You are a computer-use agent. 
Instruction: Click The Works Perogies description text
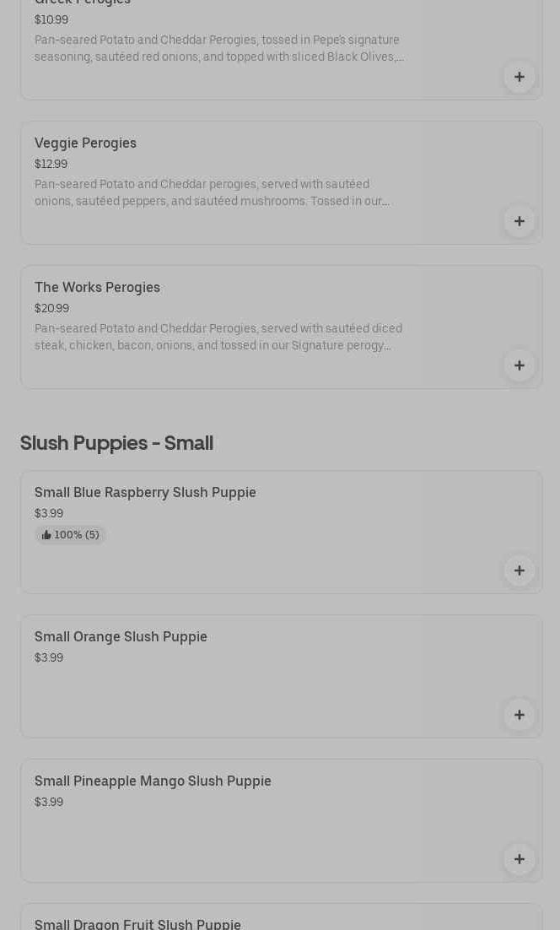(x=218, y=337)
